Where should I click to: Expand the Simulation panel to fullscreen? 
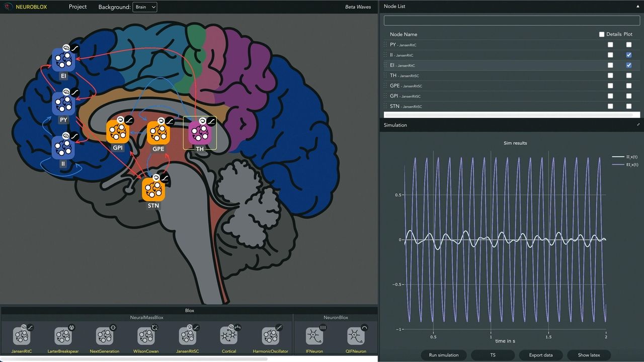pos(638,125)
